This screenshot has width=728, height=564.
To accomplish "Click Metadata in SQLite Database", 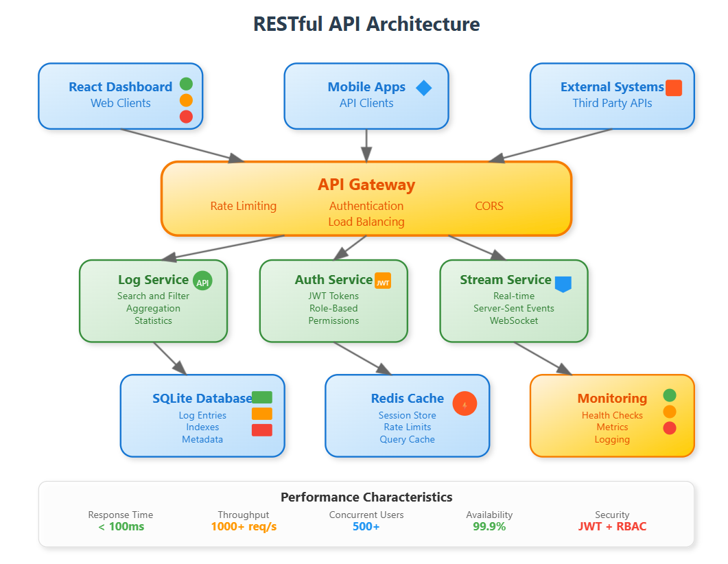I will [202, 439].
